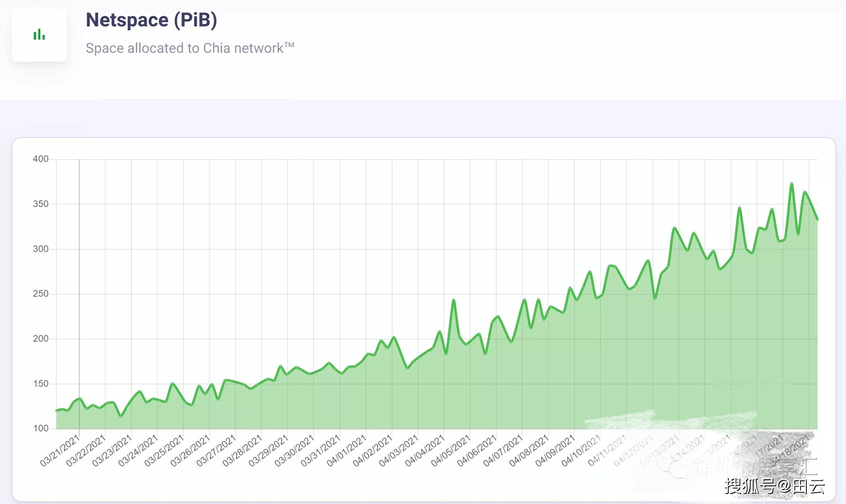Image resolution: width=846 pixels, height=504 pixels.
Task: Click the 400 y-axis label
Action: click(x=40, y=159)
